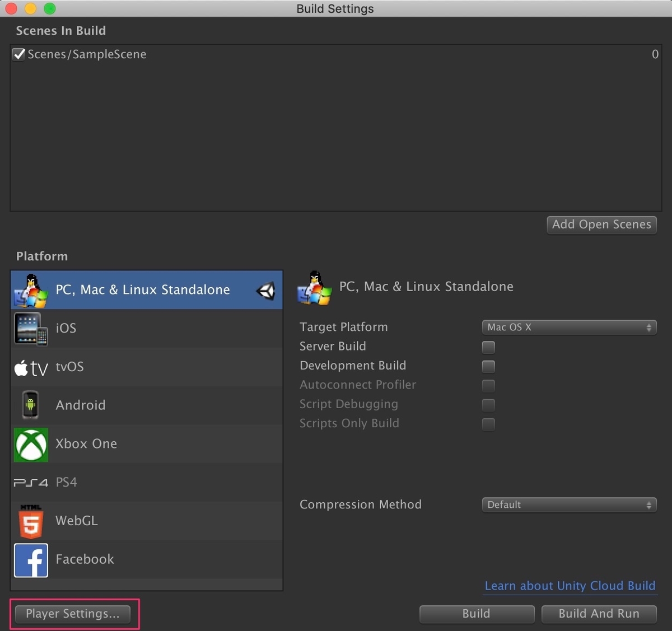This screenshot has height=631, width=672.
Task: Click the tvOS Apple TV icon
Action: pyautogui.click(x=31, y=367)
